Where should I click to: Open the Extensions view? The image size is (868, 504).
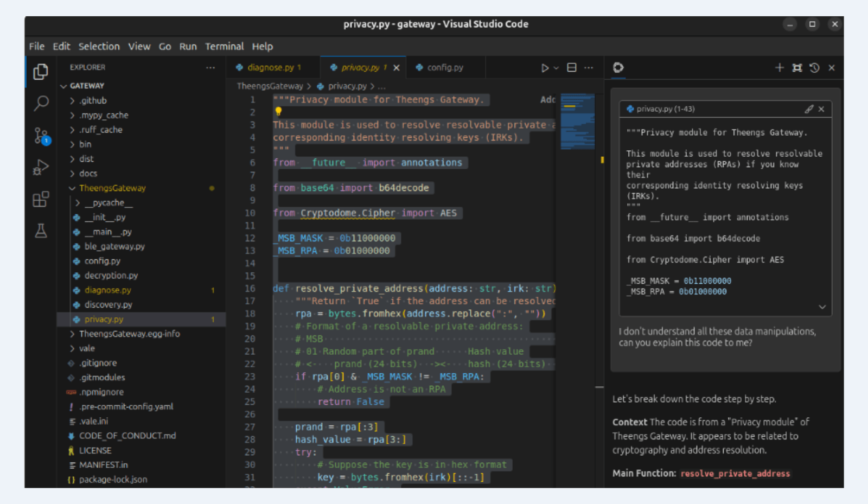tap(41, 199)
